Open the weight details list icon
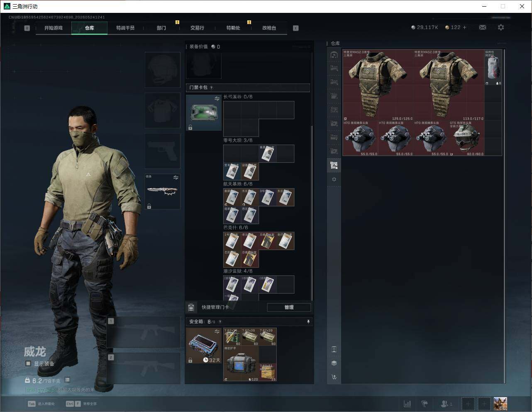 (x=67, y=380)
